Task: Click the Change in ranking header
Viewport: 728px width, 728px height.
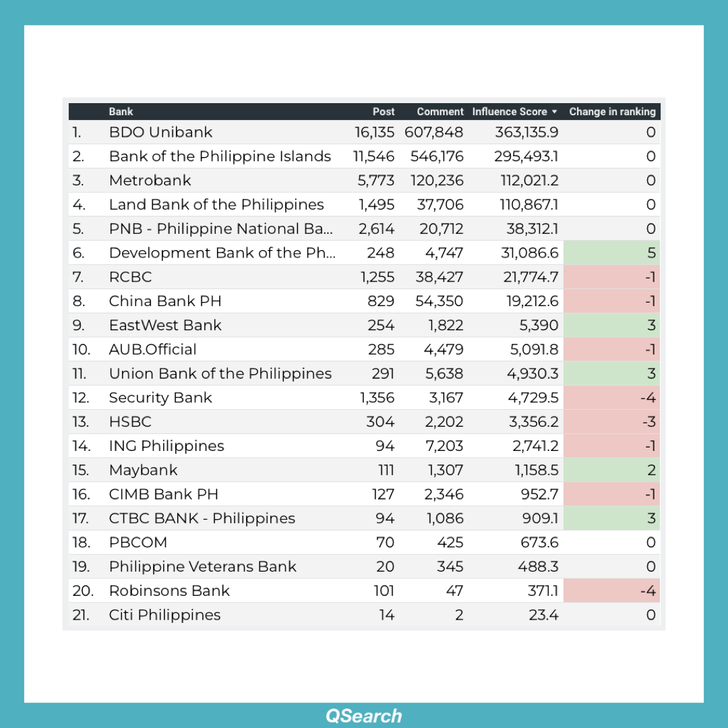Action: pos(612,112)
